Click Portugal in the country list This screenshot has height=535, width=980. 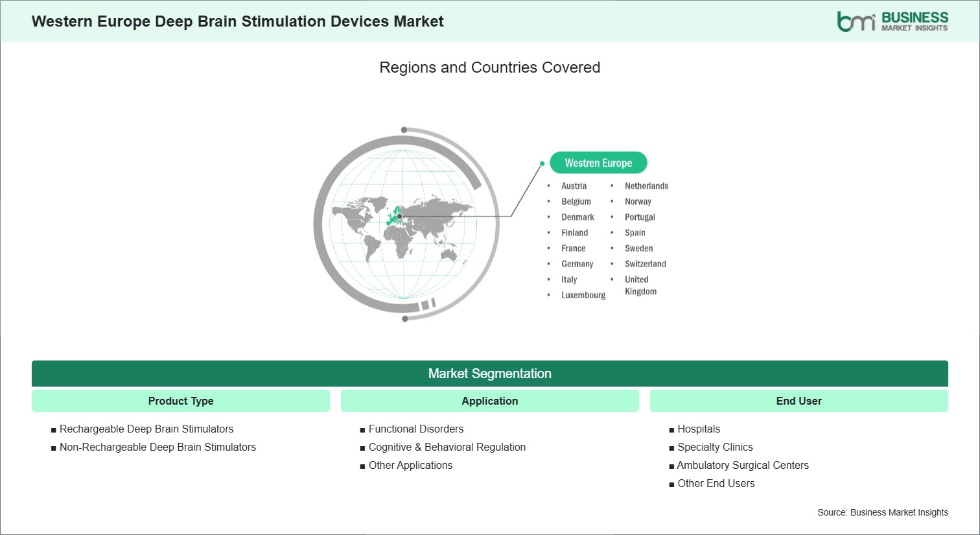[x=640, y=217]
